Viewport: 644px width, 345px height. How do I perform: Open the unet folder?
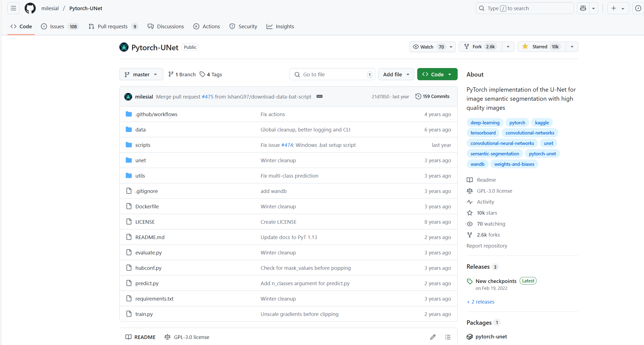tap(141, 160)
